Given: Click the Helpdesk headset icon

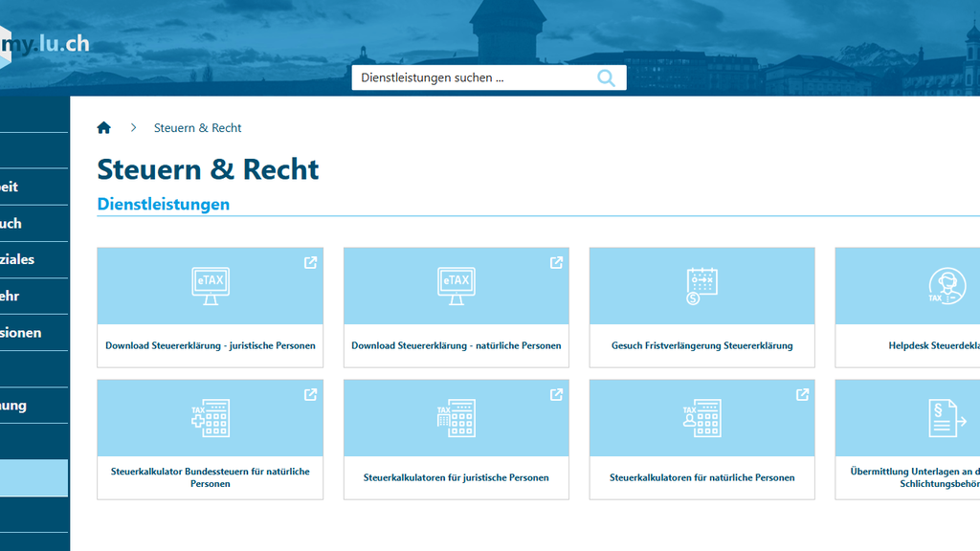Looking at the screenshot, I should click(947, 285).
